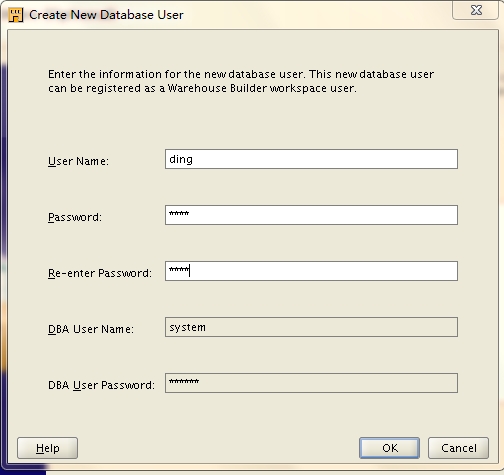Select the DBA User Password field
The height and width of the screenshot is (475, 504).
(311, 383)
